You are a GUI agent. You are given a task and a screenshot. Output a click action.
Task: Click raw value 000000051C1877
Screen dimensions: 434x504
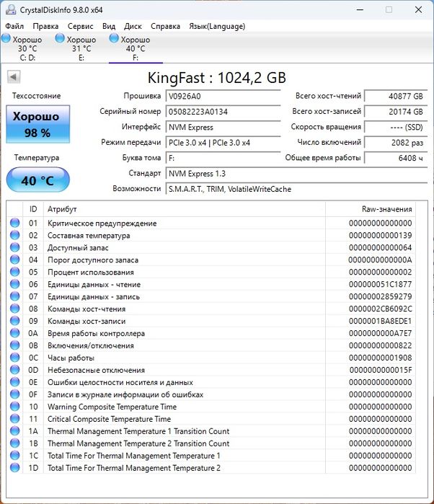click(x=381, y=284)
